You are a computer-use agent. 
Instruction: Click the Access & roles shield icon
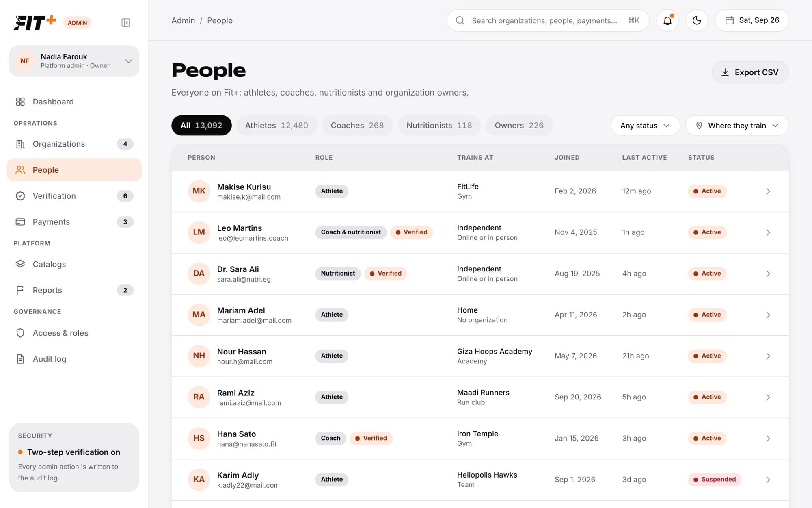20,333
